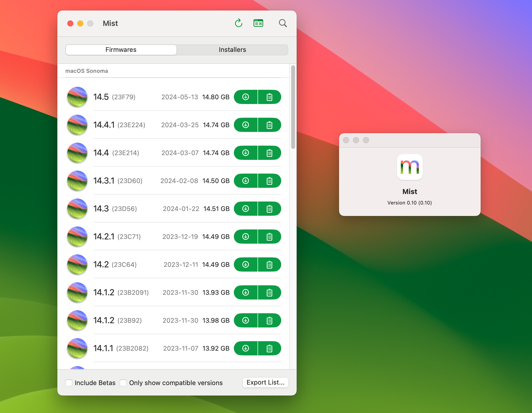Click the 2024-05-13 release date
The width and height of the screenshot is (532, 413).
179,97
